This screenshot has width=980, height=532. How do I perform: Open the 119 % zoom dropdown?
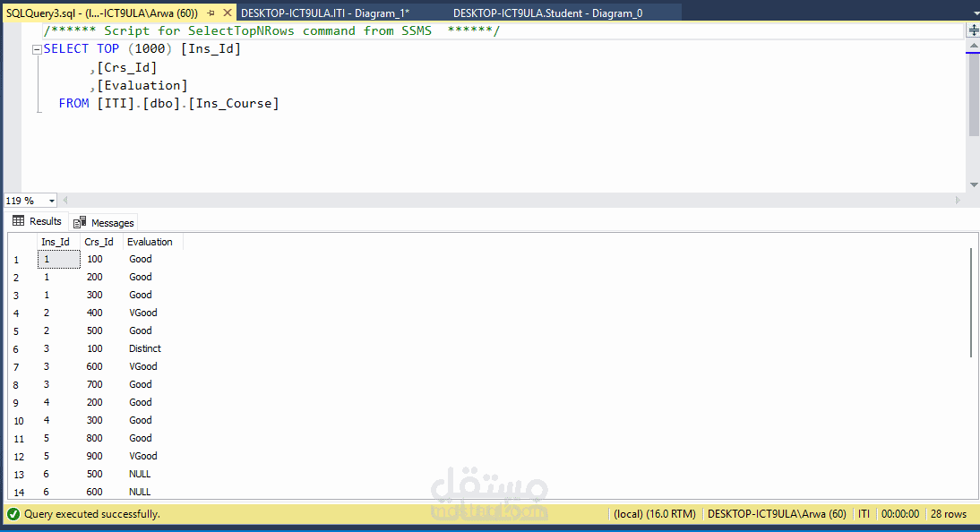pyautogui.click(x=52, y=201)
